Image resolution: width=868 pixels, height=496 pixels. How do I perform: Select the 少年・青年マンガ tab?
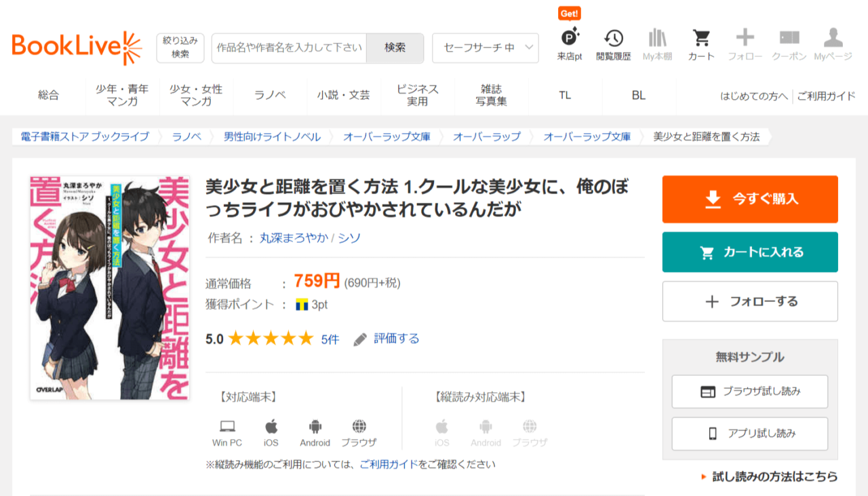[x=122, y=96]
